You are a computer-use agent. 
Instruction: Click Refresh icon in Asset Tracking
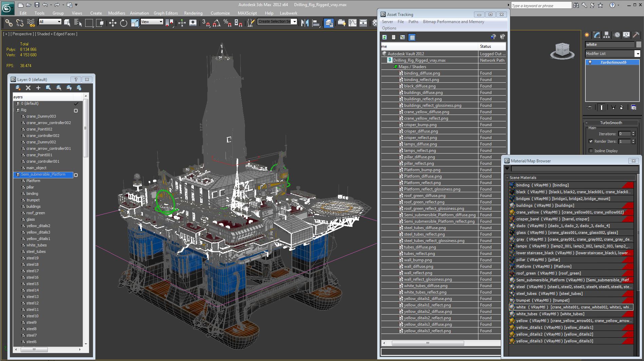coord(384,37)
